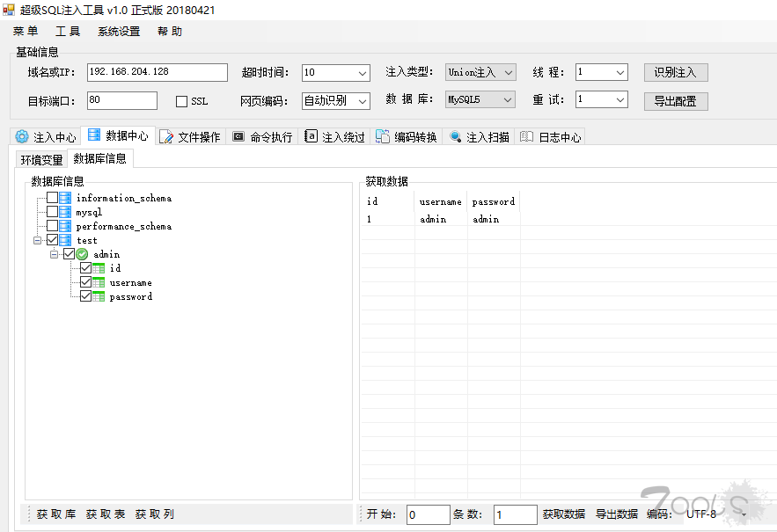Click the performance_schema database icon
The width and height of the screenshot is (777, 532).
point(65,226)
